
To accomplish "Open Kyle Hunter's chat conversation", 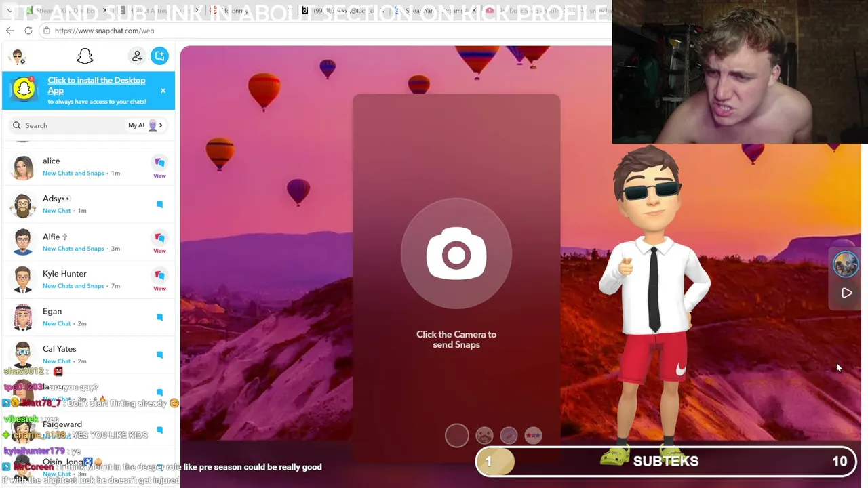I will click(x=88, y=279).
